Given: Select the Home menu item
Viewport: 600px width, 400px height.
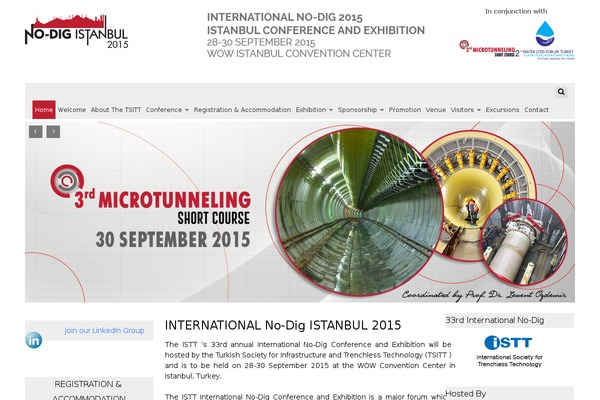Looking at the screenshot, I should point(44,110).
